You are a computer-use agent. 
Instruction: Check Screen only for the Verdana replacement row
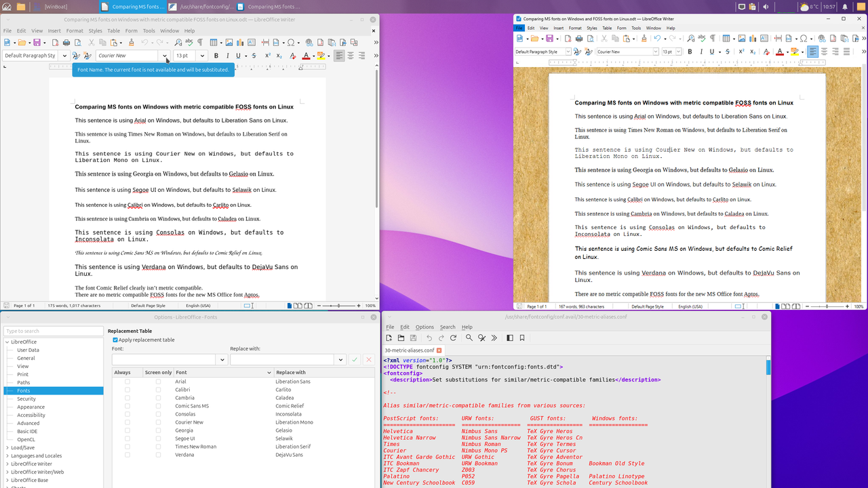(158, 455)
